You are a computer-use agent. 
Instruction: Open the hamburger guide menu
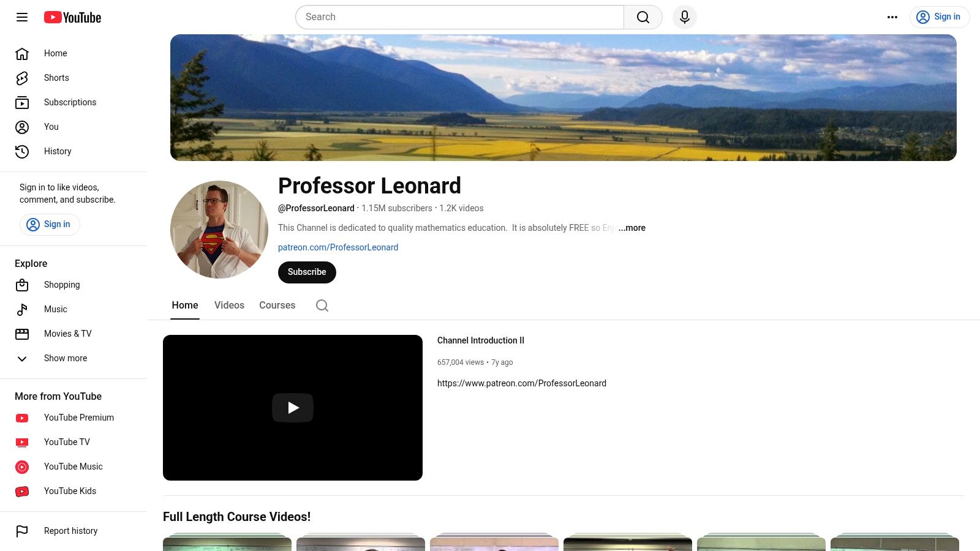[22, 17]
